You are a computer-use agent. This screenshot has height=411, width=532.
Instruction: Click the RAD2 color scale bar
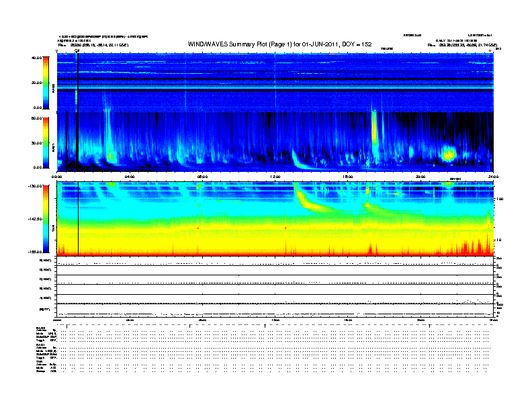point(46,83)
